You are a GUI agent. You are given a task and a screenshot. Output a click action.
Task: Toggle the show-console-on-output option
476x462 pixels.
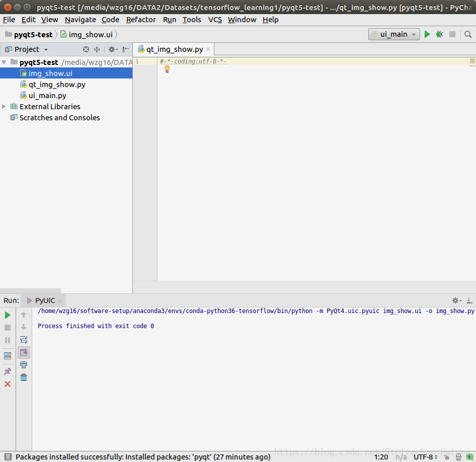point(24,352)
